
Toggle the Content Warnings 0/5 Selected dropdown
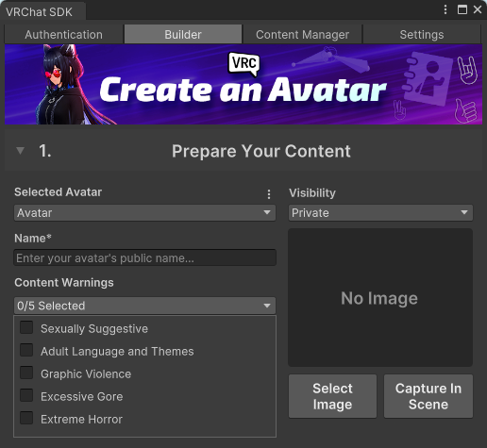(x=144, y=306)
